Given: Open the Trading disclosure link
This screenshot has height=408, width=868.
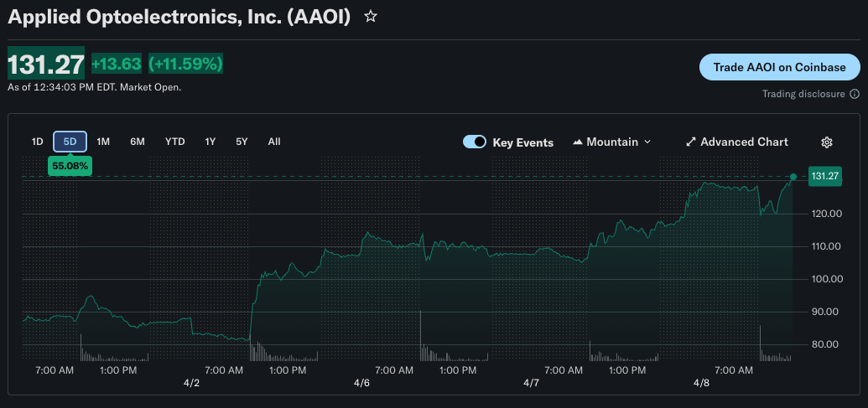Looking at the screenshot, I should pos(803,94).
